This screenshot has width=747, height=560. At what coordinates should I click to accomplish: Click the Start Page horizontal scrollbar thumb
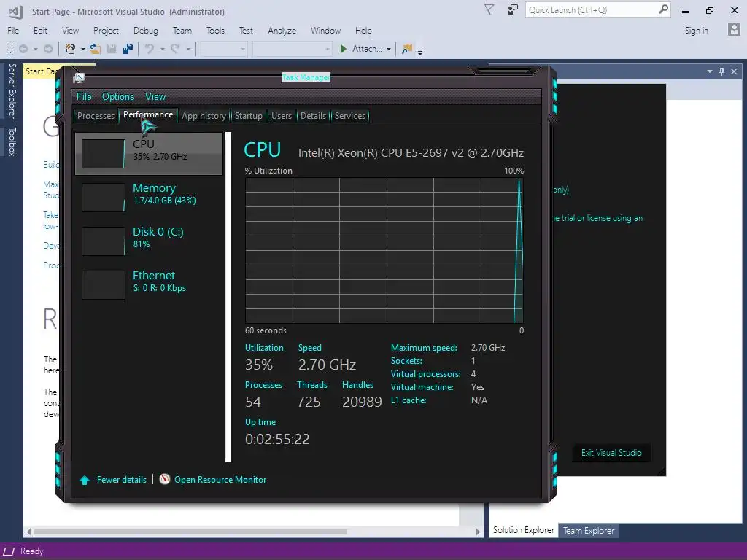click(190, 532)
